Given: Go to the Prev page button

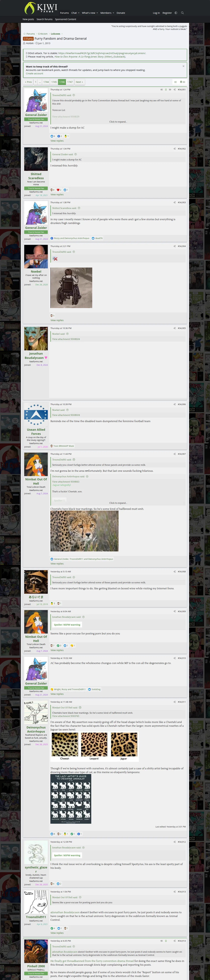Looking at the screenshot, I should point(29,82).
